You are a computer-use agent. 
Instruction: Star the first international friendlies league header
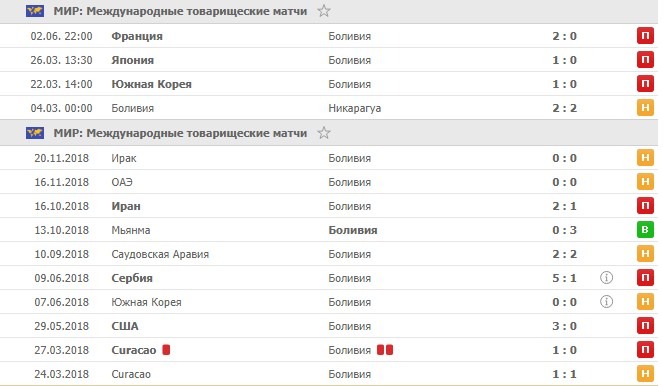324,11
